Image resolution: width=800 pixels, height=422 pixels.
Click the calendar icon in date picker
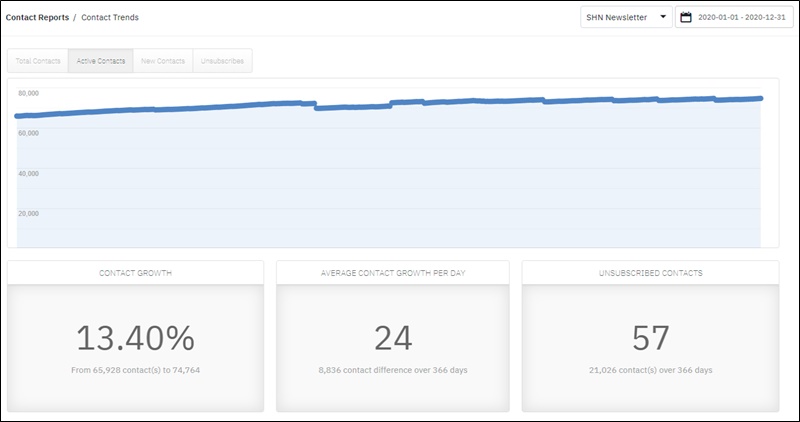pyautogui.click(x=686, y=17)
